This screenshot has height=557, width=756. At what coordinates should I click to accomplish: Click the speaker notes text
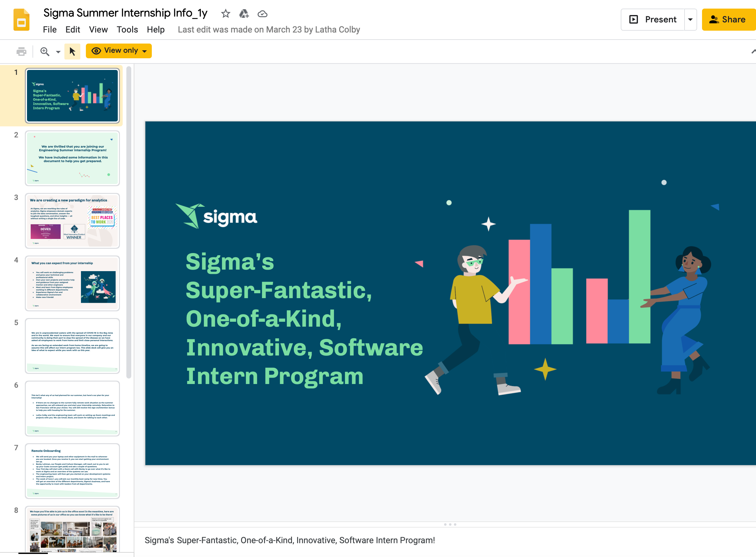pyautogui.click(x=290, y=540)
